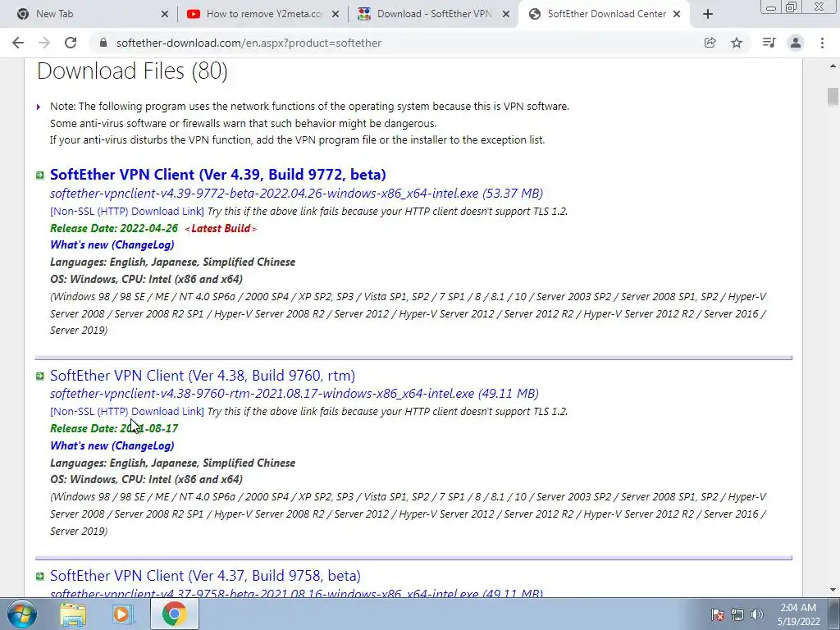Screen dimensions: 840x630
Task: Open network status icon in system tray
Action: pyautogui.click(x=737, y=614)
